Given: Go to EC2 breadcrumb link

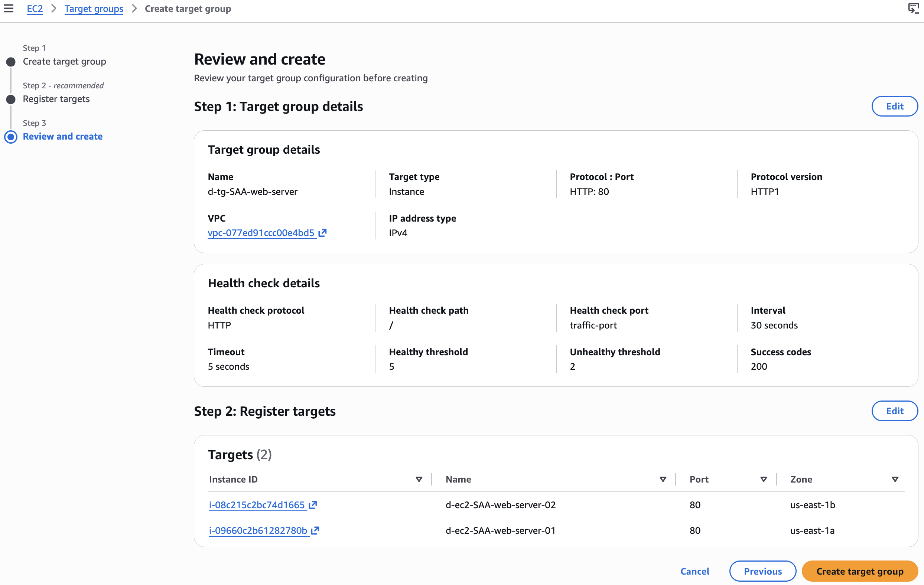Looking at the screenshot, I should pos(35,9).
